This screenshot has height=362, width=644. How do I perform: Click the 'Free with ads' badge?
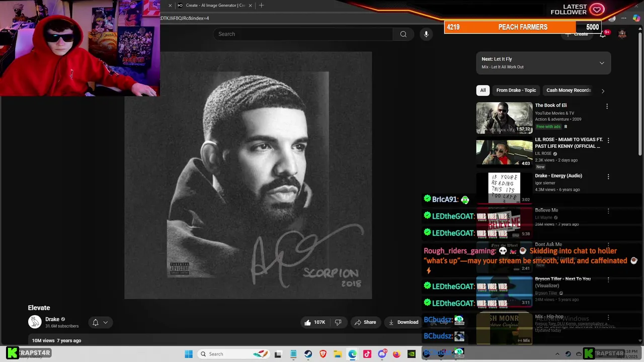coord(548,127)
